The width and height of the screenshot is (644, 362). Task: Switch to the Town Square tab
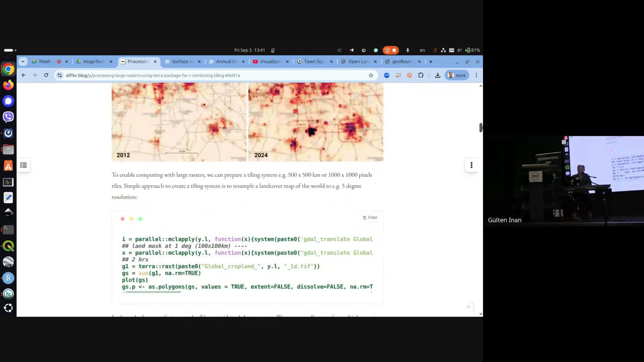click(x=314, y=61)
